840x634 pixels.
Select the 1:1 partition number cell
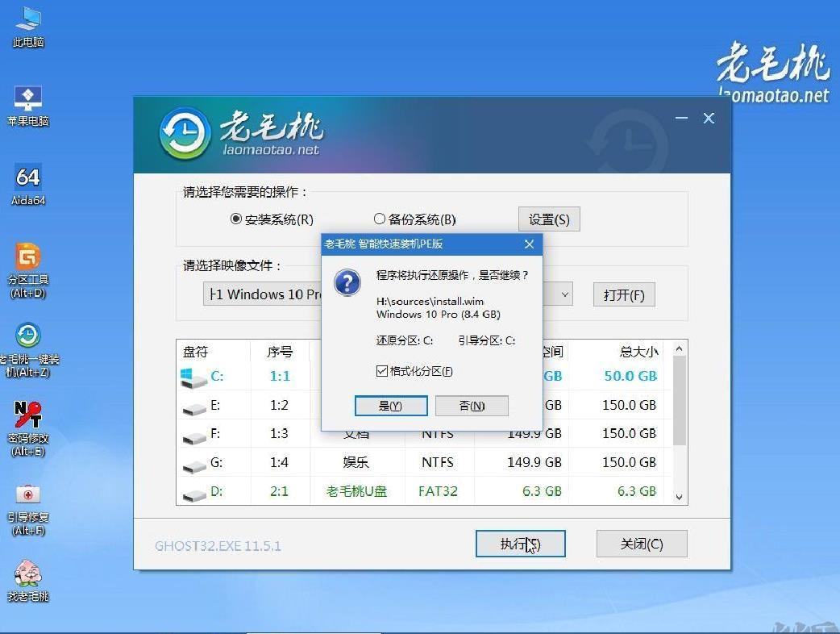(280, 376)
